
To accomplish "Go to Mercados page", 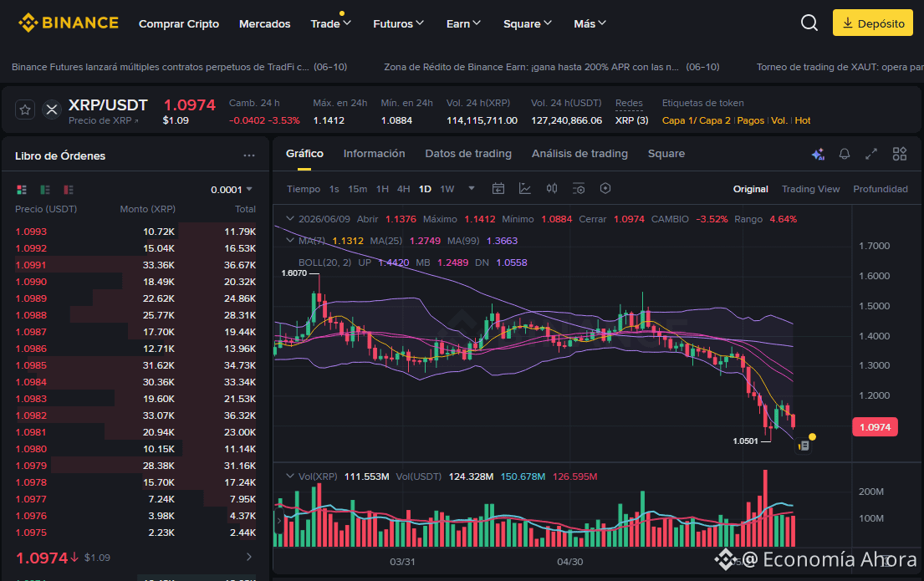I will pos(264,23).
